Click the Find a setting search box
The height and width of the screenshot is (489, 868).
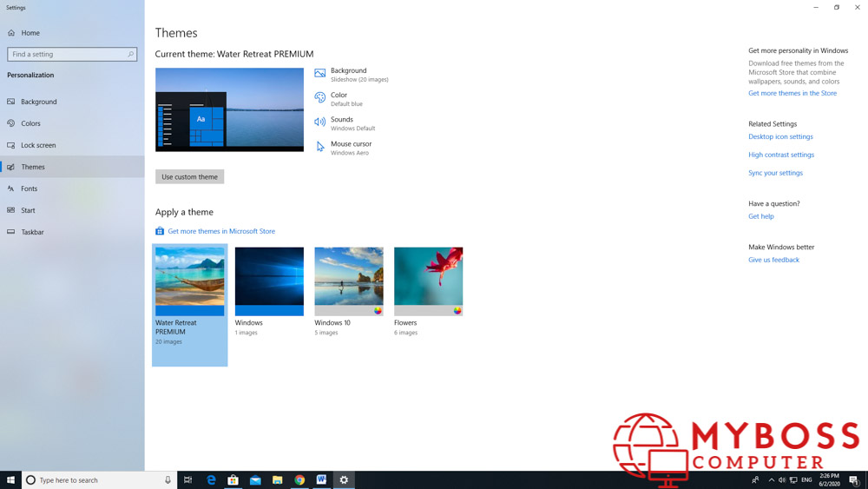(x=72, y=54)
